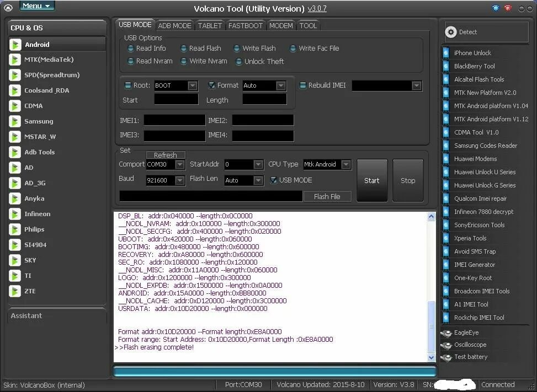Select the Read Nvram option

pos(130,61)
